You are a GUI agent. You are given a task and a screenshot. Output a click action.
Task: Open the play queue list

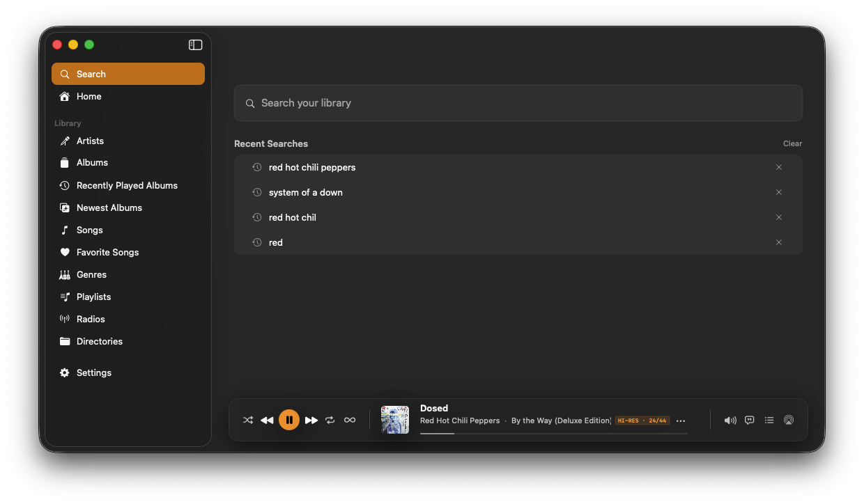[769, 420]
